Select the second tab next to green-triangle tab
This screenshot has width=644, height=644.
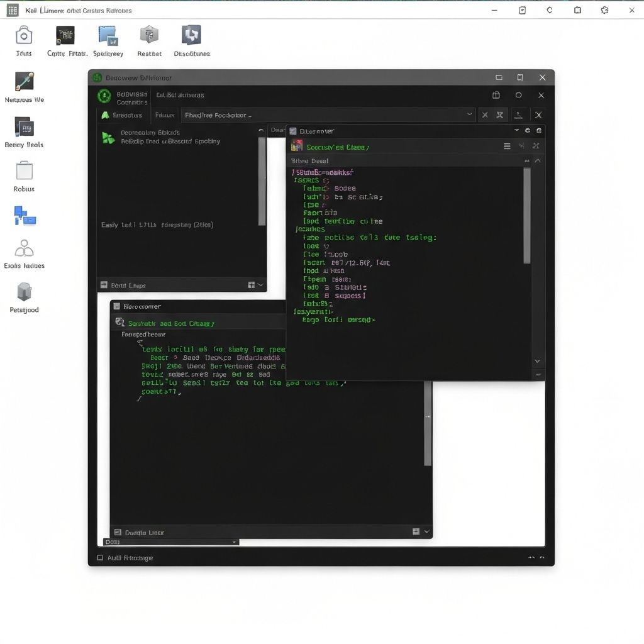click(165, 115)
